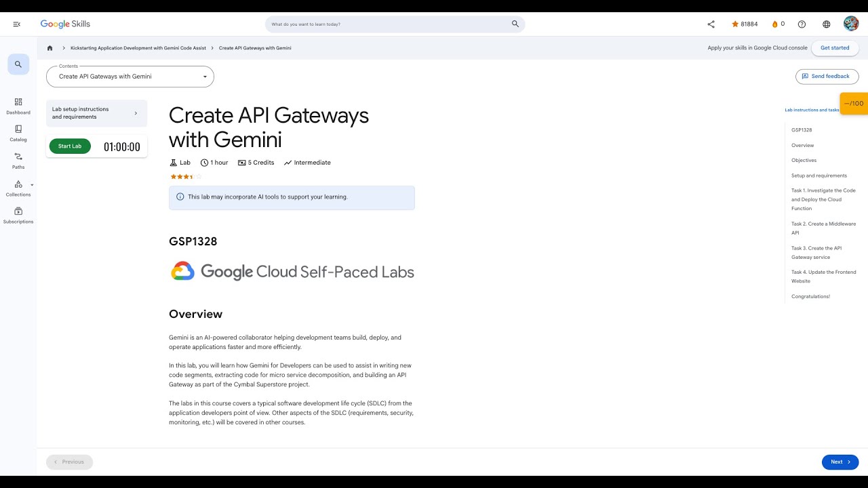The image size is (868, 488).
Task: Jump to Overview in the outline
Action: pos(803,145)
